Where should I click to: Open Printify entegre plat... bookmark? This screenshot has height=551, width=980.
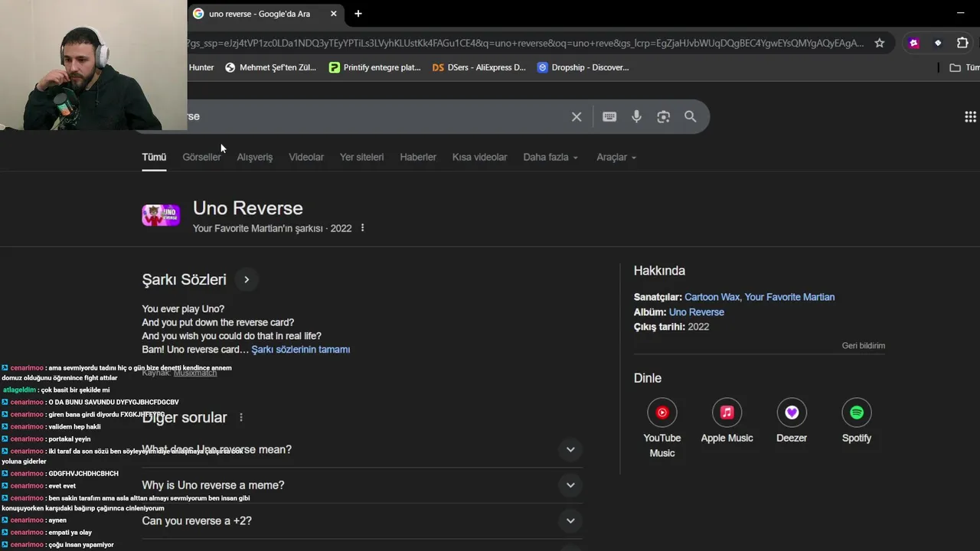click(x=374, y=67)
